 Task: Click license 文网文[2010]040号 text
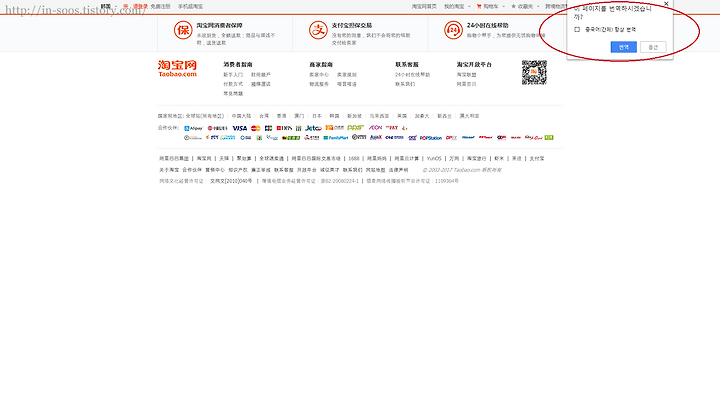click(x=231, y=181)
